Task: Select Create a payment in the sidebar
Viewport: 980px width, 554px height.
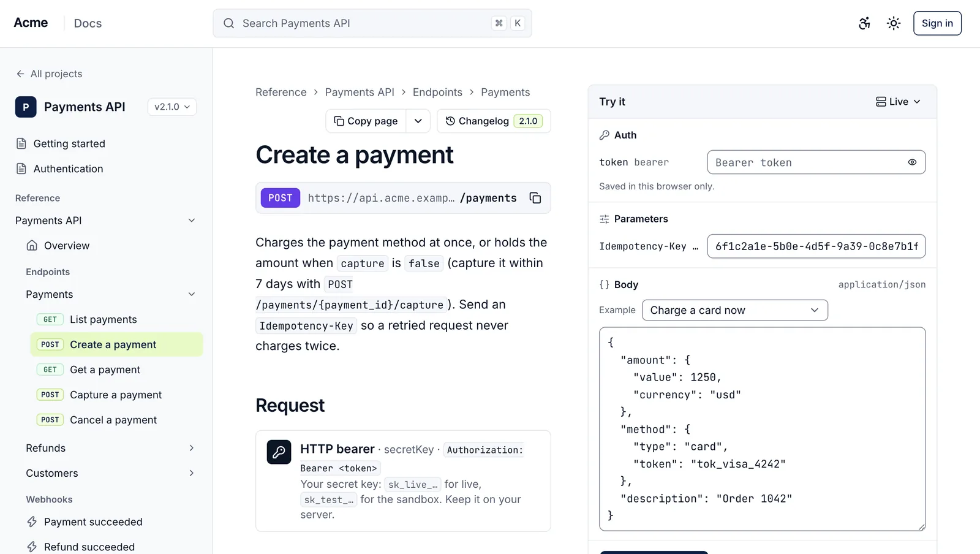Action: point(116,344)
